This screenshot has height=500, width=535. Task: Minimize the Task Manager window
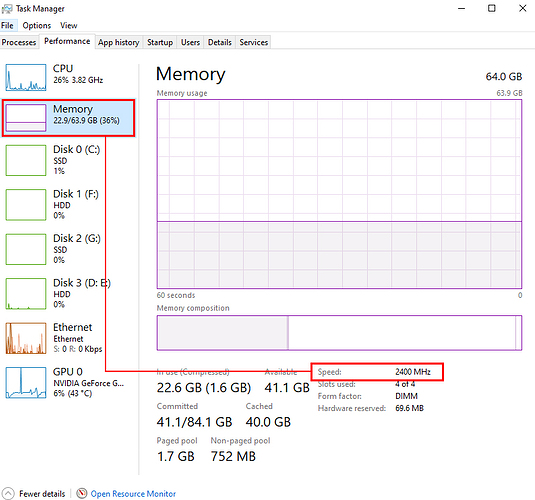(x=461, y=9)
